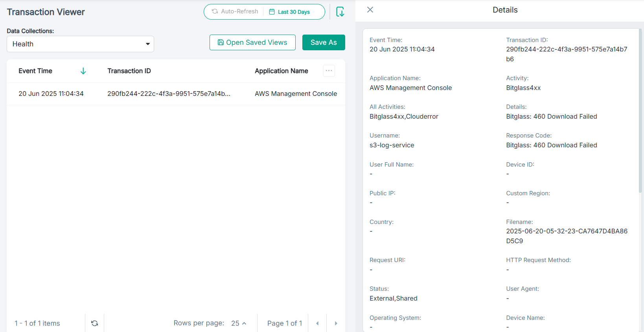Click the export download icon
Screen dimensions: 644x332
(340, 12)
